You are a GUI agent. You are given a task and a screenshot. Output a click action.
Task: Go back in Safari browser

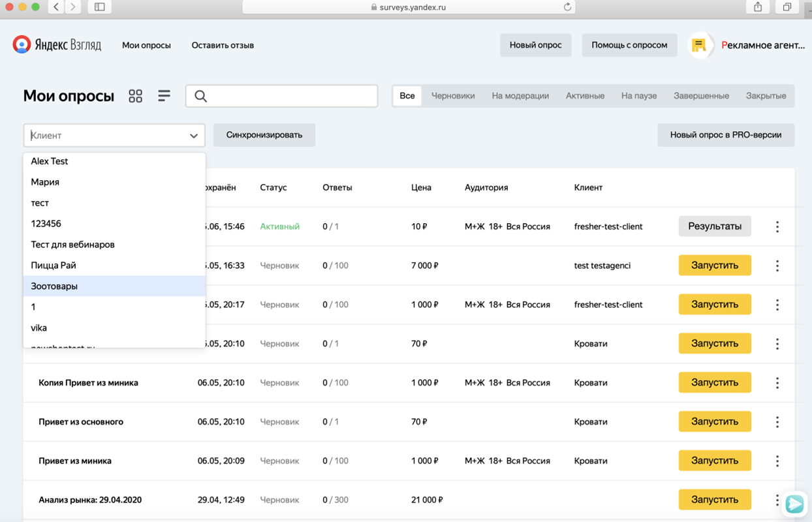[x=56, y=7]
